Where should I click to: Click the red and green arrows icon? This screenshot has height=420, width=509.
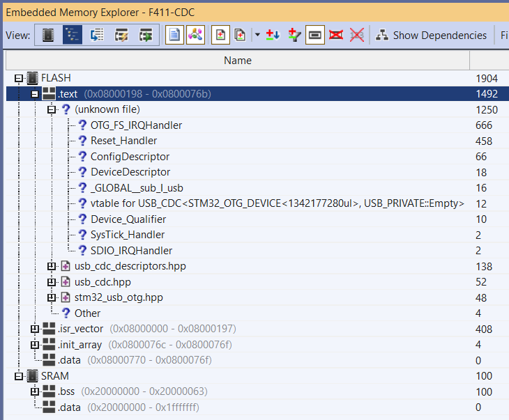coord(273,35)
